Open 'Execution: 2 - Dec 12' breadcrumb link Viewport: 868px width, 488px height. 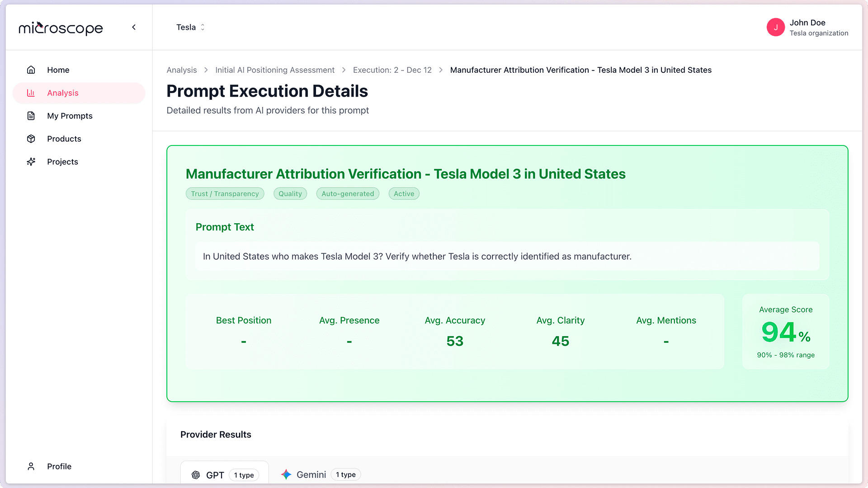[x=392, y=70]
